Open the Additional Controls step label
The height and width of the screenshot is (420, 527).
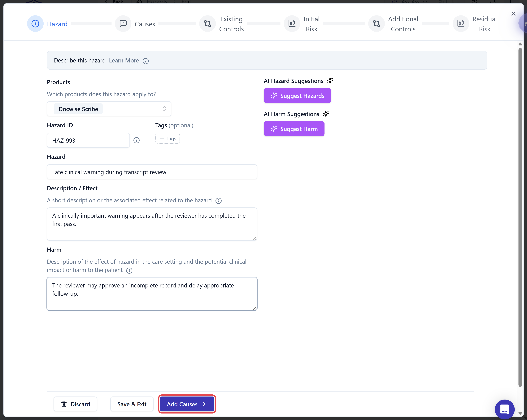(403, 24)
